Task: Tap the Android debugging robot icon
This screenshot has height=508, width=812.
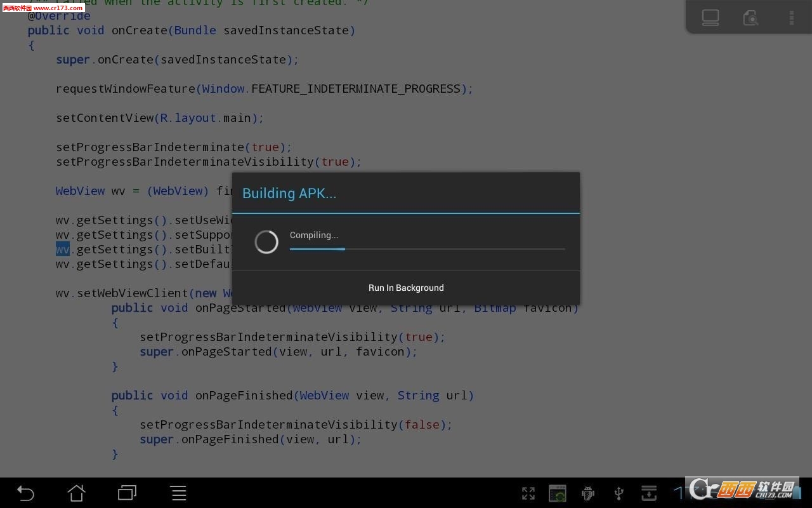Action: click(x=588, y=493)
